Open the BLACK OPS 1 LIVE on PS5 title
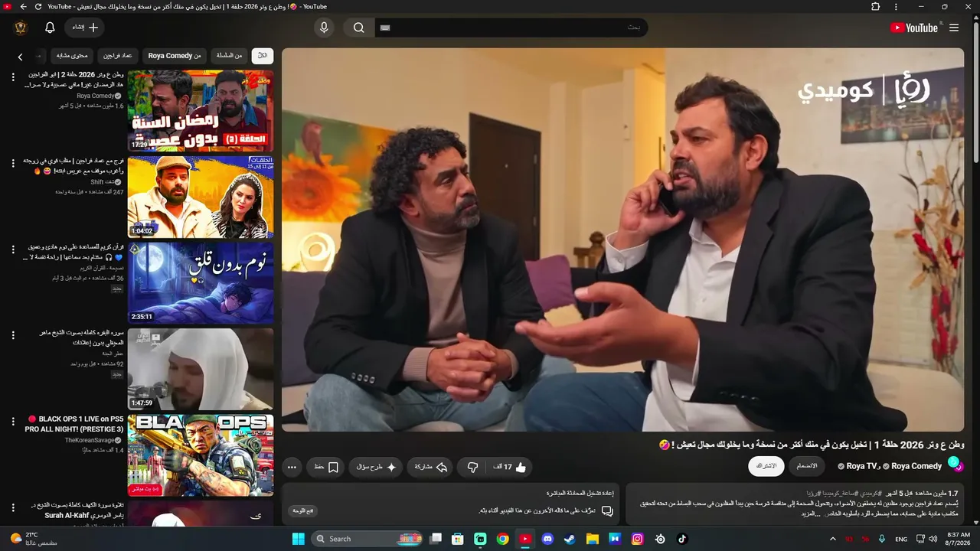Screen dimensions: 980x551 (75, 424)
